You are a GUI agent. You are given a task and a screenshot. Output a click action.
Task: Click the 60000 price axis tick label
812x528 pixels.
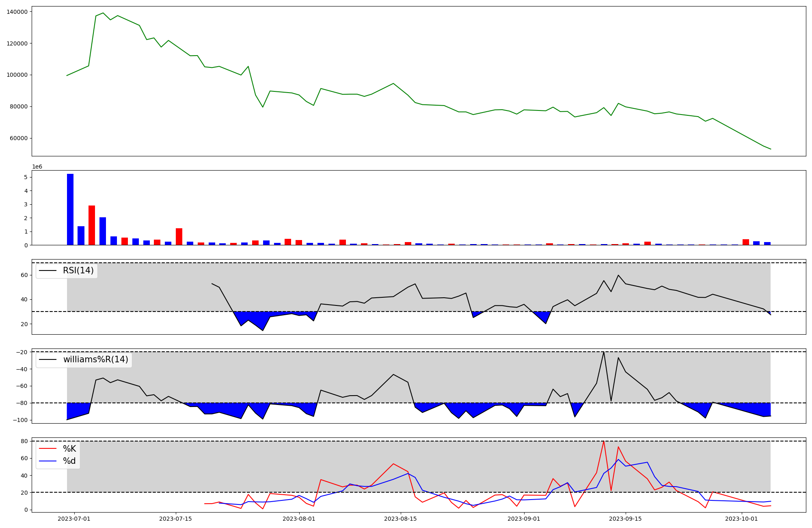[19, 138]
